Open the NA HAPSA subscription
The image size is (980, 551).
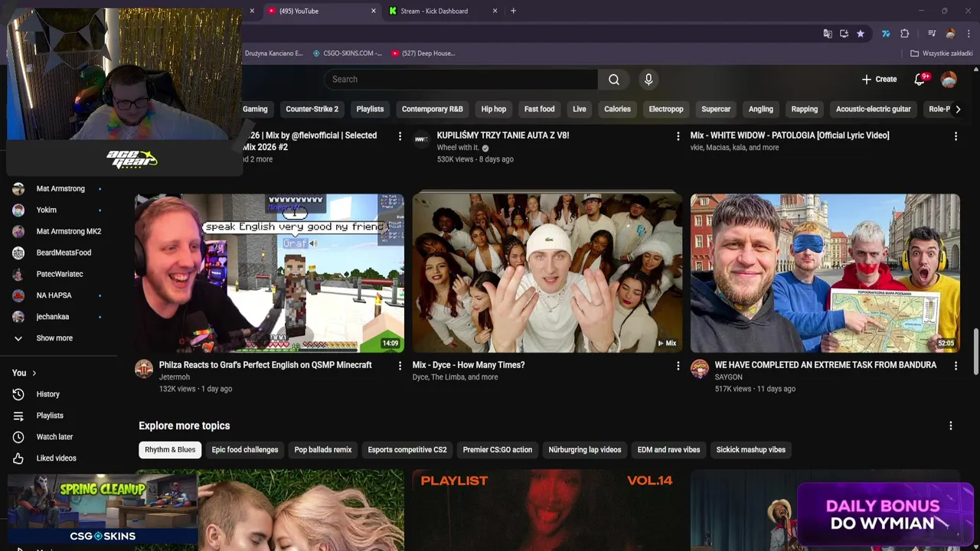click(54, 295)
